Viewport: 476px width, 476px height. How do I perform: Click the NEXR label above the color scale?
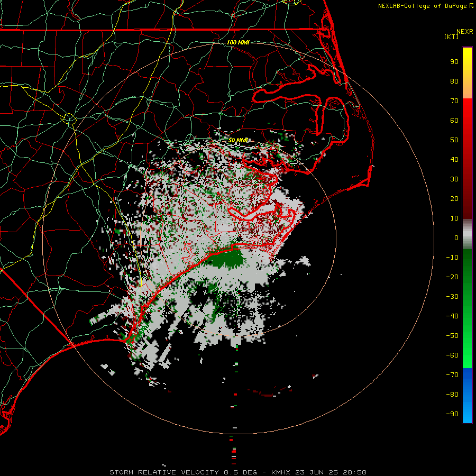coord(465,32)
